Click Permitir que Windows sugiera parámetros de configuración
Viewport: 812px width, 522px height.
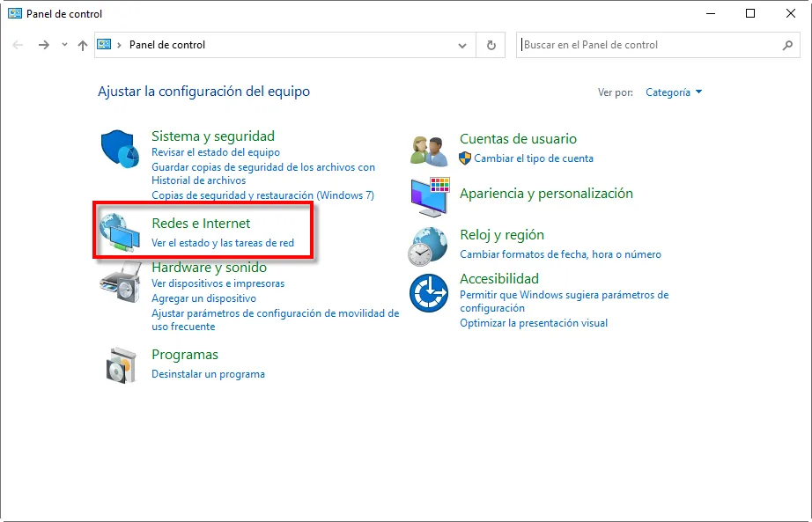pyautogui.click(x=564, y=301)
